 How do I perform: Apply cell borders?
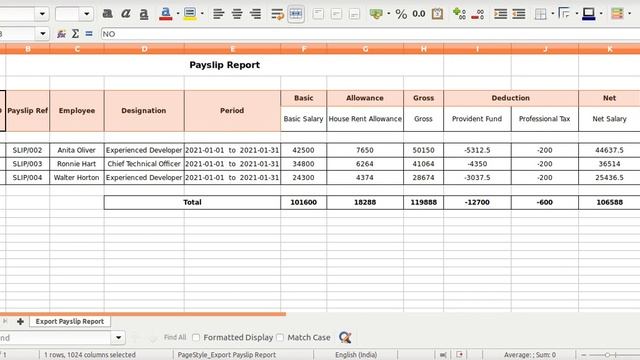[x=540, y=14]
